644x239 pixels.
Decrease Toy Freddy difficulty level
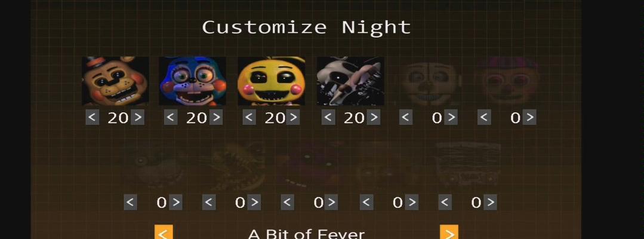coord(92,118)
